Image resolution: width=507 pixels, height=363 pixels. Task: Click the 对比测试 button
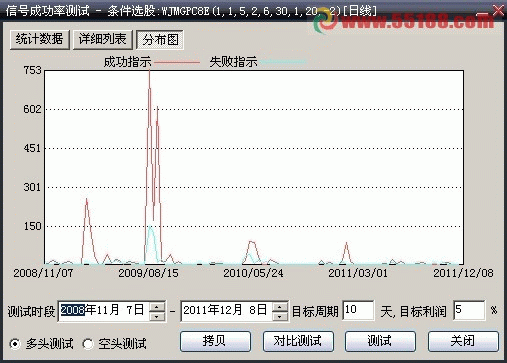point(298,341)
